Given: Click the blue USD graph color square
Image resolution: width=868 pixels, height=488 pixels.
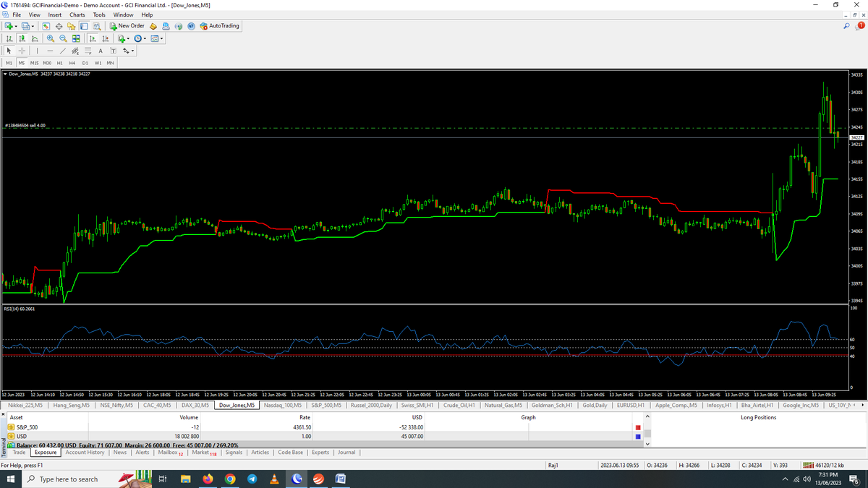Looking at the screenshot, I should 637,437.
